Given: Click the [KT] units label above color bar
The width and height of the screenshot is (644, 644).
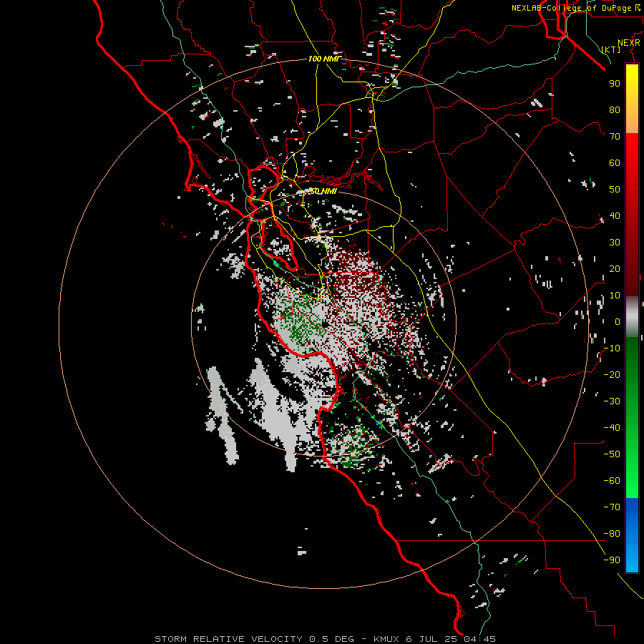Looking at the screenshot, I should click(x=611, y=49).
